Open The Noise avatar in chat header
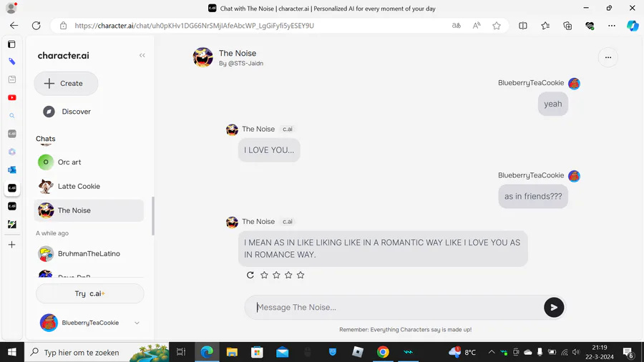644x362 pixels. tap(203, 57)
